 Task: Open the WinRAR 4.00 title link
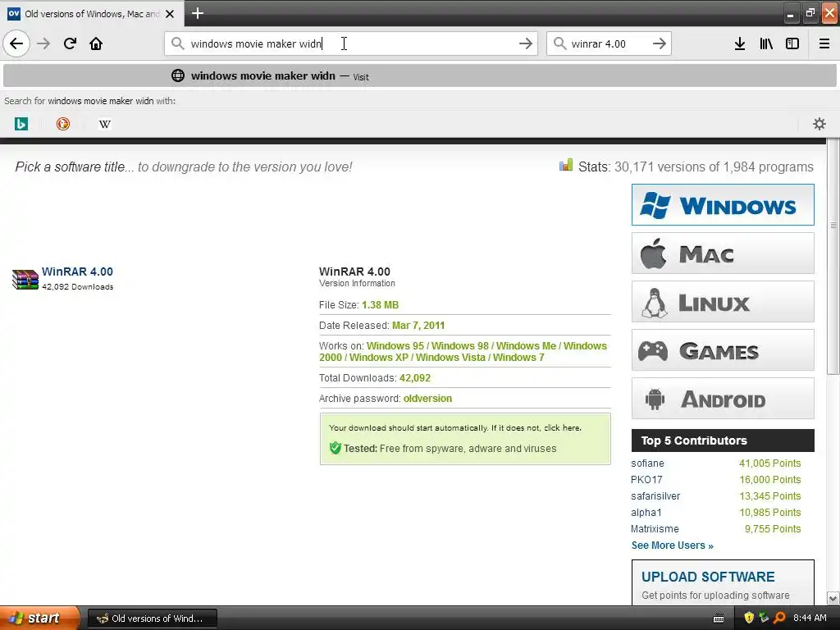77,272
